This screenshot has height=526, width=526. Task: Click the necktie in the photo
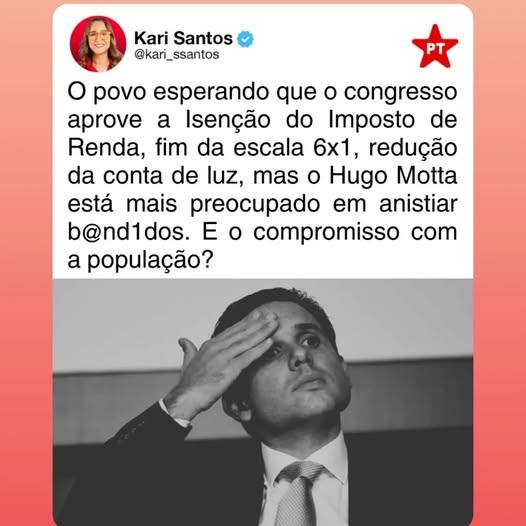click(x=299, y=493)
